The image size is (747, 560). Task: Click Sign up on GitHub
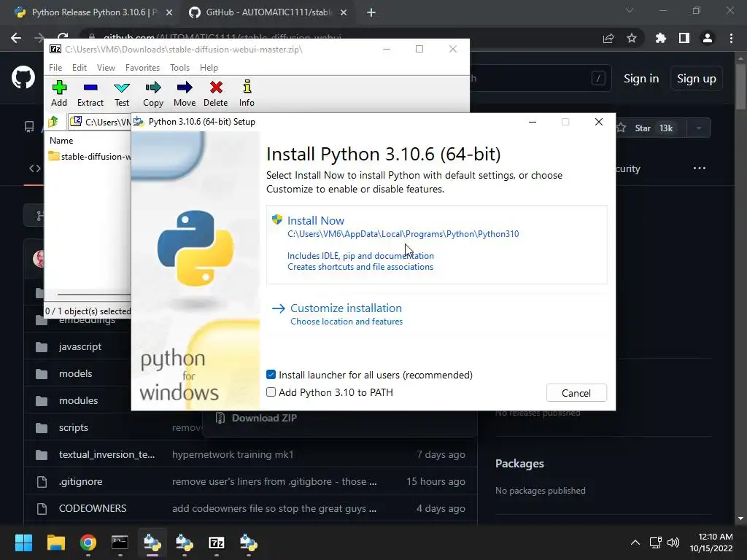tap(696, 79)
